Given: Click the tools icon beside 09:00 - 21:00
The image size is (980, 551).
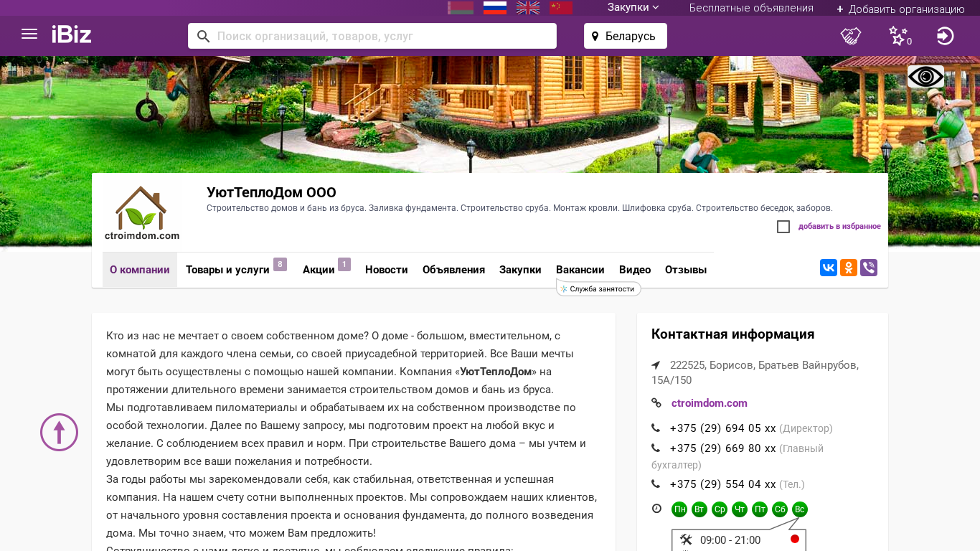Looking at the screenshot, I should click(x=686, y=540).
